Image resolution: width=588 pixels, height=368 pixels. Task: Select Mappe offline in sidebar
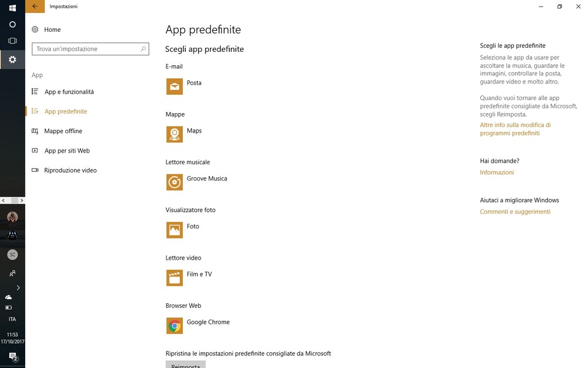[63, 131]
